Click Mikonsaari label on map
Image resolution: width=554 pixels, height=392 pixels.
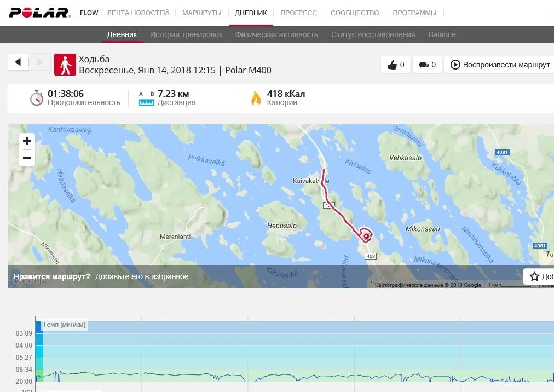[x=423, y=229]
